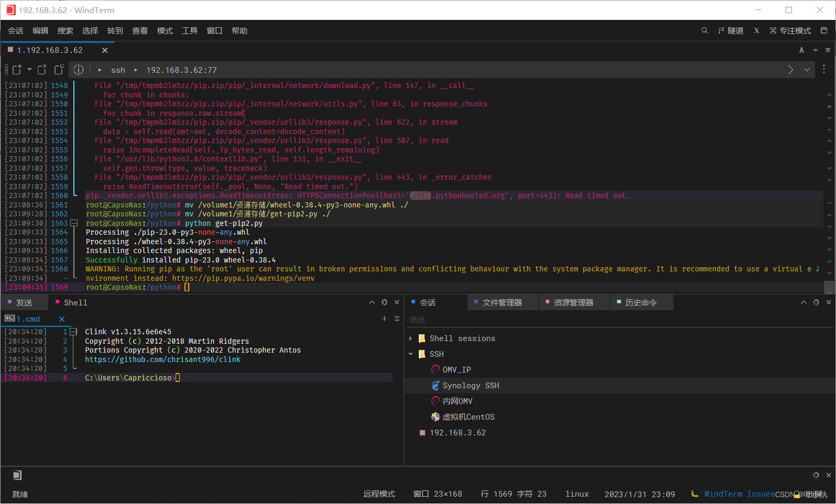Open the 窗口 menu
The image size is (836, 504).
[x=214, y=31]
